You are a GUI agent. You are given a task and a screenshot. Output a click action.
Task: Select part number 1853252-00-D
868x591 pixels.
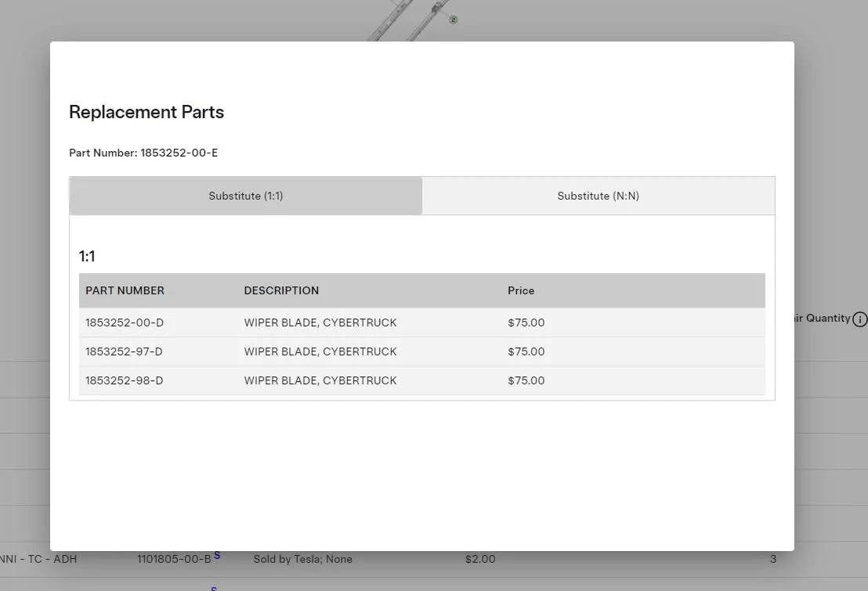click(125, 323)
